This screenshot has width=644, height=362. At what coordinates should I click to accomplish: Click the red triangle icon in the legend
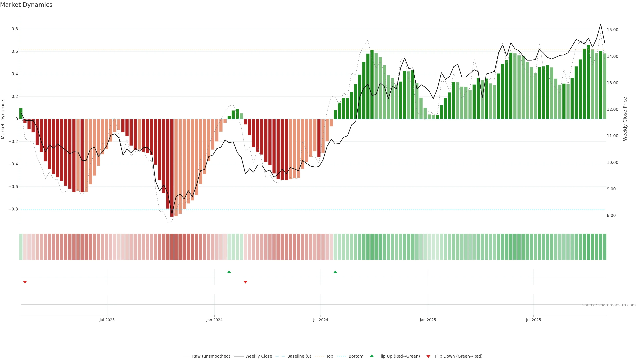click(428, 356)
